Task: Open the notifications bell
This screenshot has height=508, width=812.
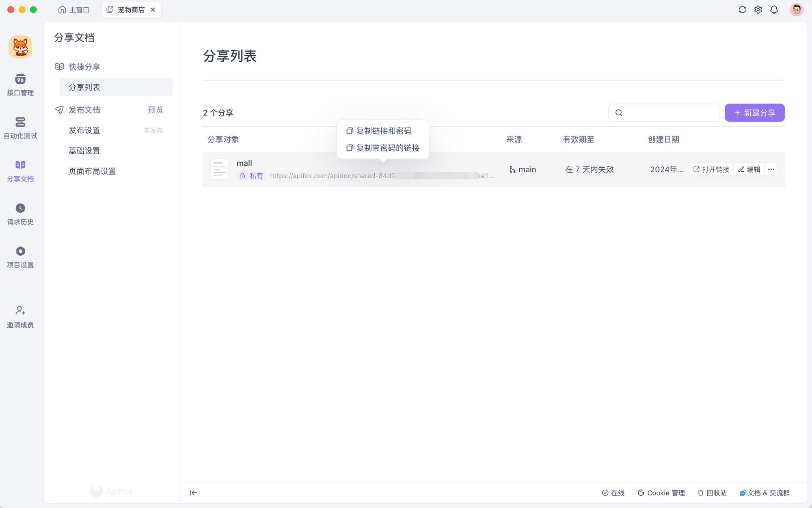Action: tap(774, 10)
